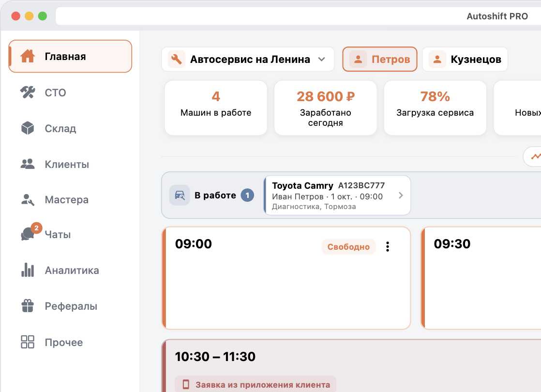This screenshot has height=392, width=541.
Task: Open the Загрузка сервиса 78% card
Action: tap(435, 107)
